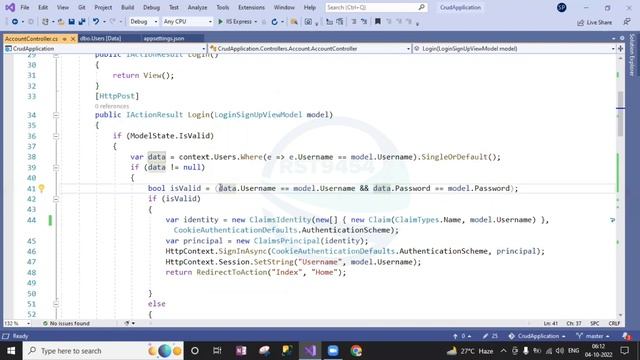Open the Solution Explorer side tab
The width and height of the screenshot is (640, 360).
(632, 55)
